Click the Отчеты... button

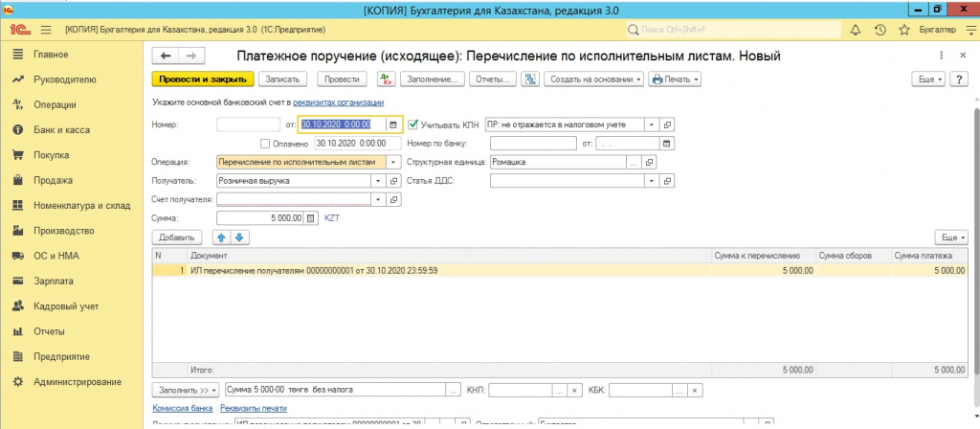pos(493,79)
